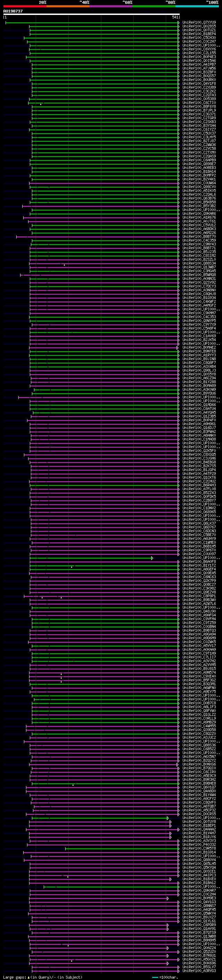Click the white query sequence bar under AU190737

click(92, 14)
